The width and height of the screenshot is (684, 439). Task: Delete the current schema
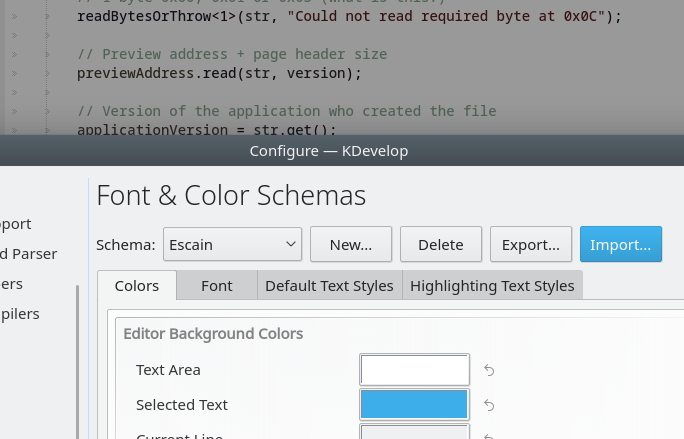441,244
